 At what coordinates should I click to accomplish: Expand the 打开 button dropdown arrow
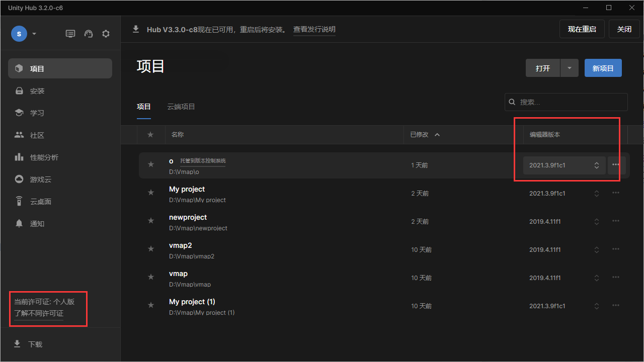pyautogui.click(x=570, y=68)
